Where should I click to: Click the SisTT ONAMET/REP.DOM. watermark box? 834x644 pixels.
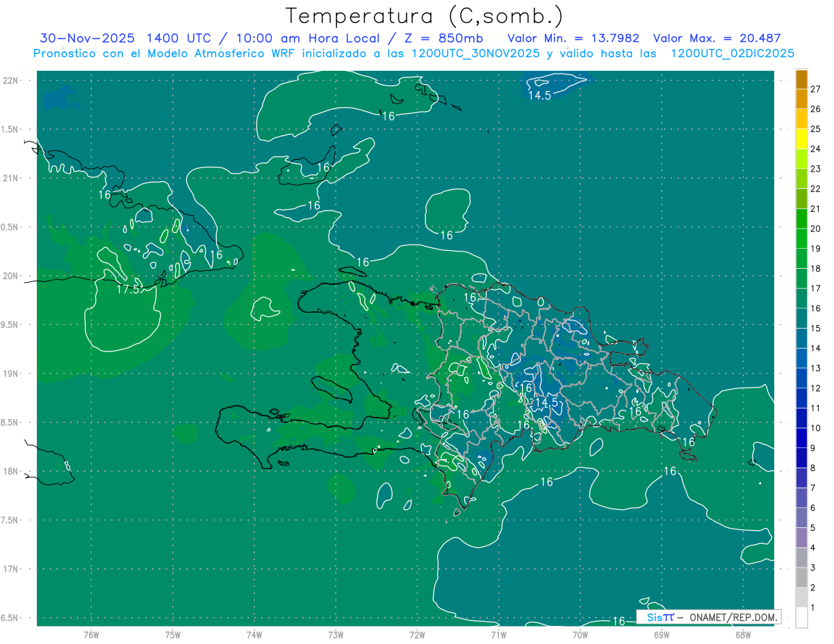(708, 617)
